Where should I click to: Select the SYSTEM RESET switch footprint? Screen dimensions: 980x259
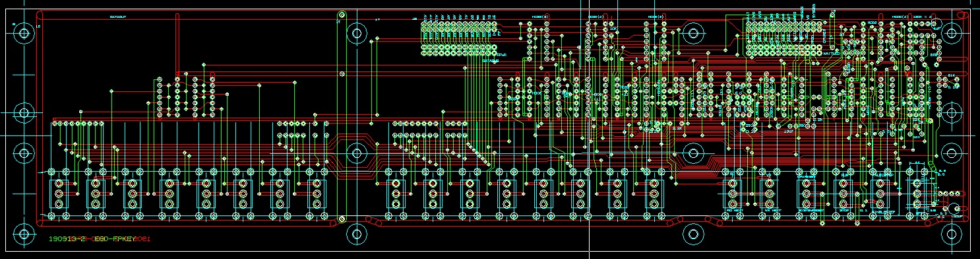[x=807, y=194]
